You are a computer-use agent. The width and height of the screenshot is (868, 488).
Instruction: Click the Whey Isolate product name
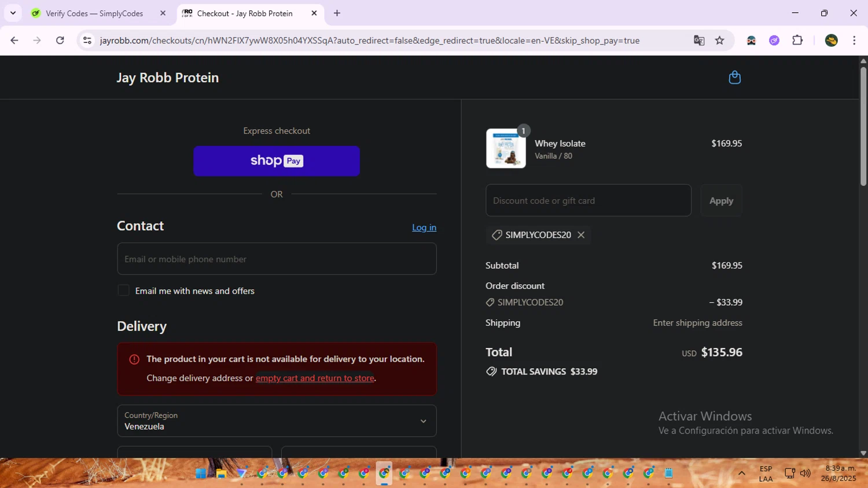pyautogui.click(x=560, y=144)
